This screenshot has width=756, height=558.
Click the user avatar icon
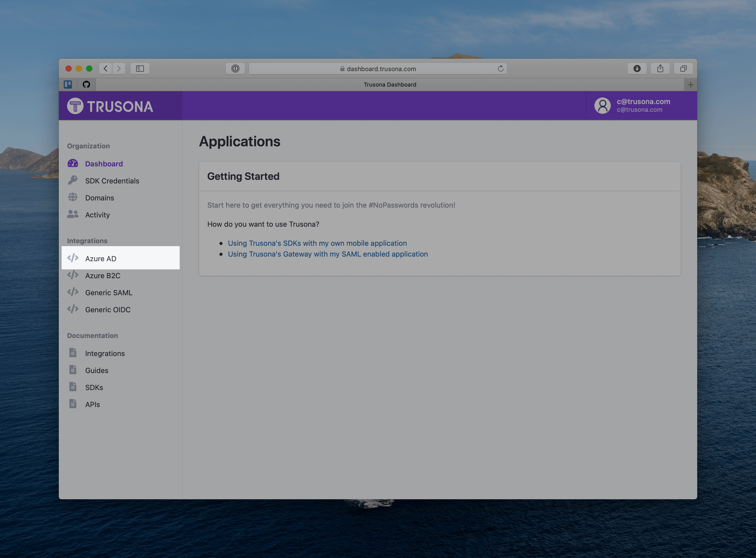602,106
